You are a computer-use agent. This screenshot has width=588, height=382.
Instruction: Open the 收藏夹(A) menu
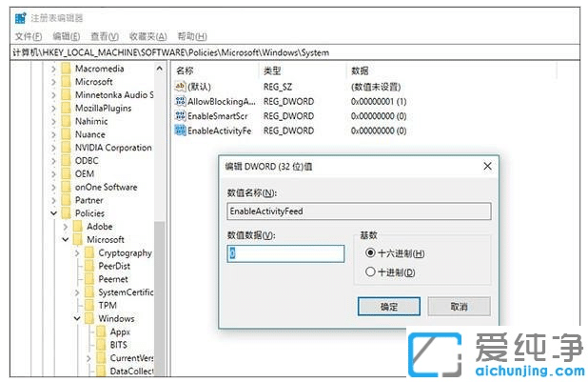click(x=147, y=36)
